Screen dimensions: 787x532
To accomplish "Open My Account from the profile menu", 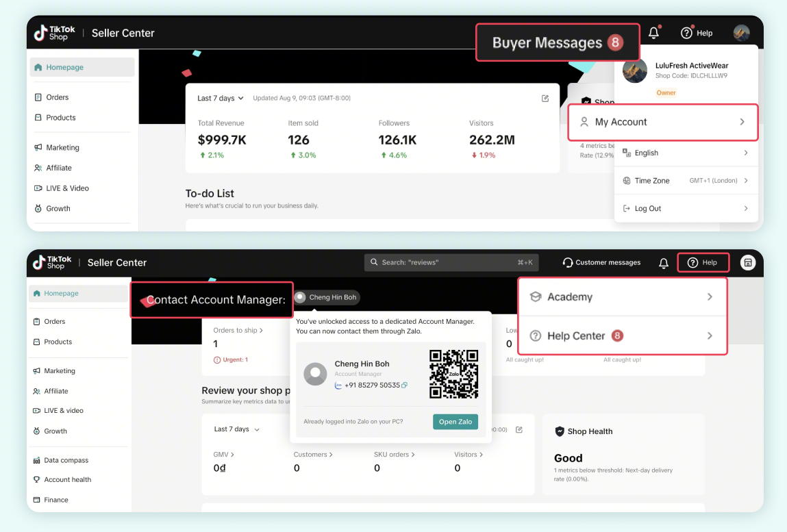I will (x=662, y=122).
